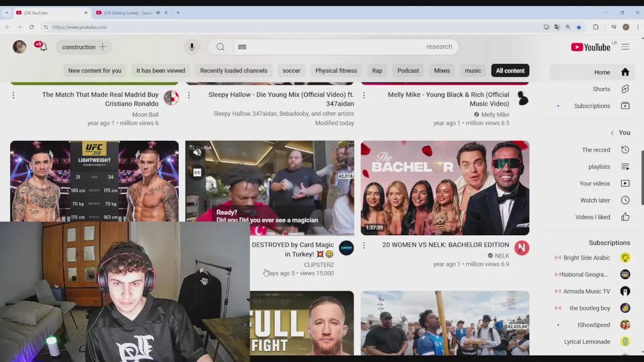The width and height of the screenshot is (644, 362).
Task: Select the All content filter chip
Action: tap(510, 70)
